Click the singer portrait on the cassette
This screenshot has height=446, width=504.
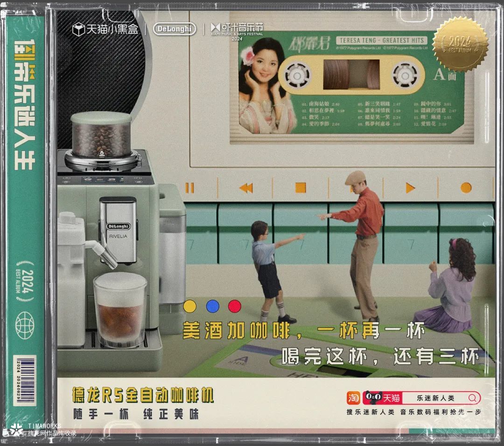(x=266, y=86)
